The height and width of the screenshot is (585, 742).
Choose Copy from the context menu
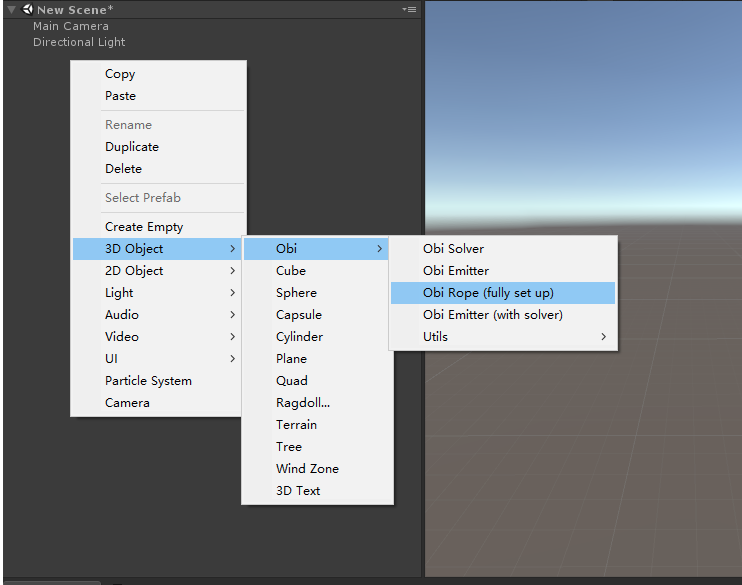click(159, 74)
